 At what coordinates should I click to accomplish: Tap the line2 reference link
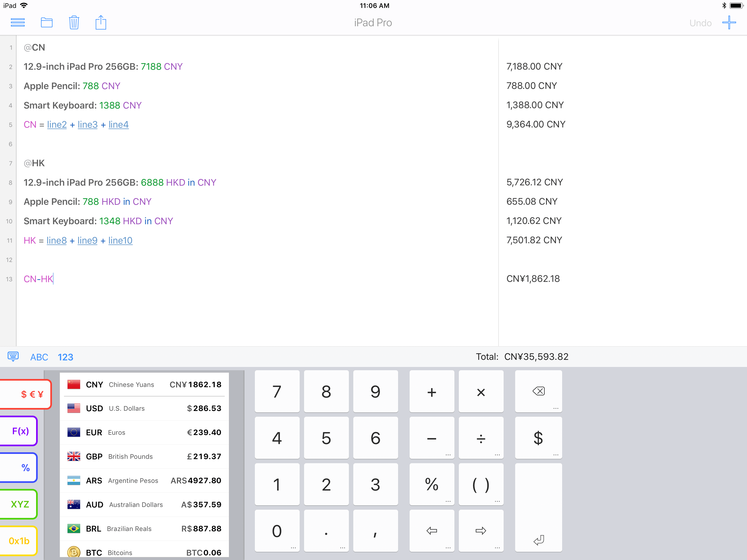pyautogui.click(x=57, y=125)
